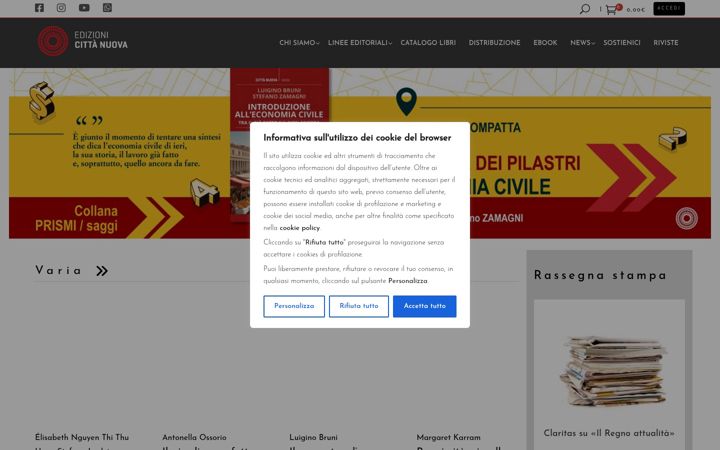Open the shopping cart icon
Image resolution: width=720 pixels, height=450 pixels.
(x=611, y=10)
